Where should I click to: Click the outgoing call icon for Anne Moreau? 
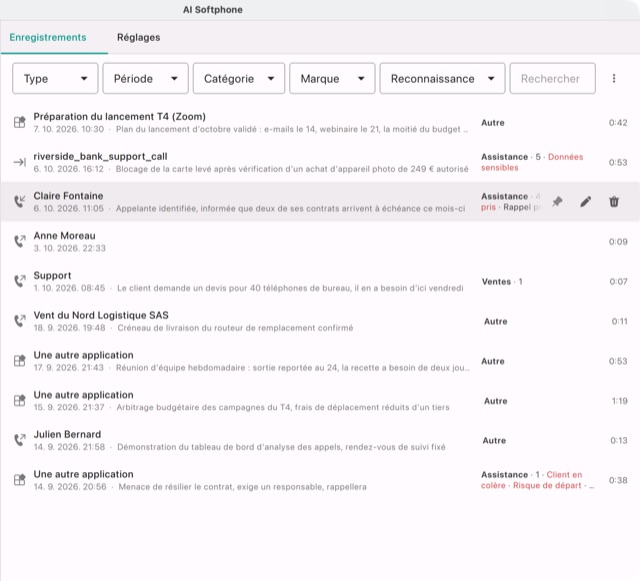tap(20, 241)
